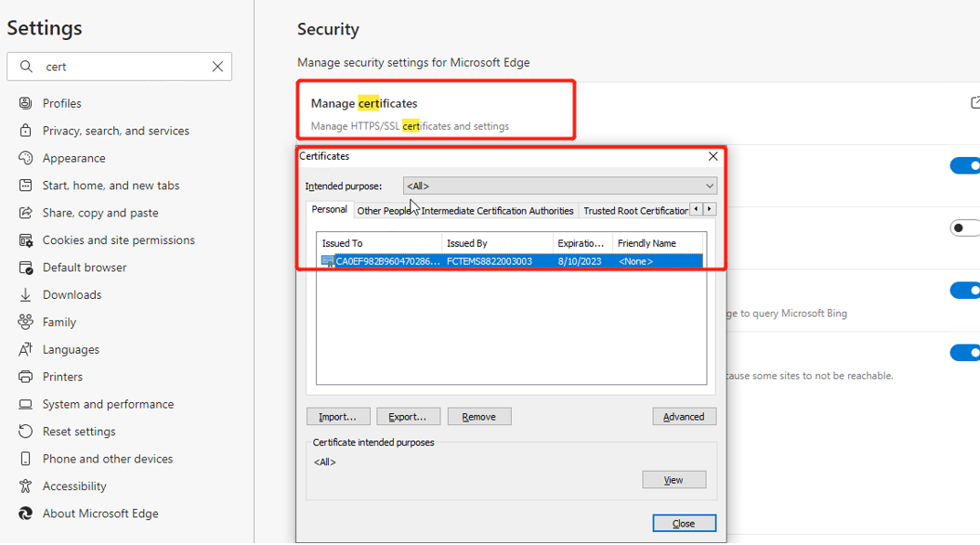Click the Downloads arrow icon
This screenshot has height=545, width=980.
(x=25, y=294)
